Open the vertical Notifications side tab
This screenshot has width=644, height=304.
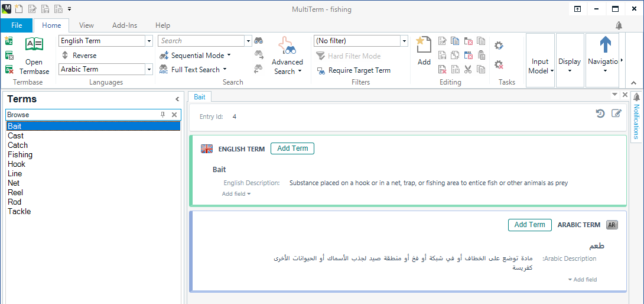(x=636, y=122)
